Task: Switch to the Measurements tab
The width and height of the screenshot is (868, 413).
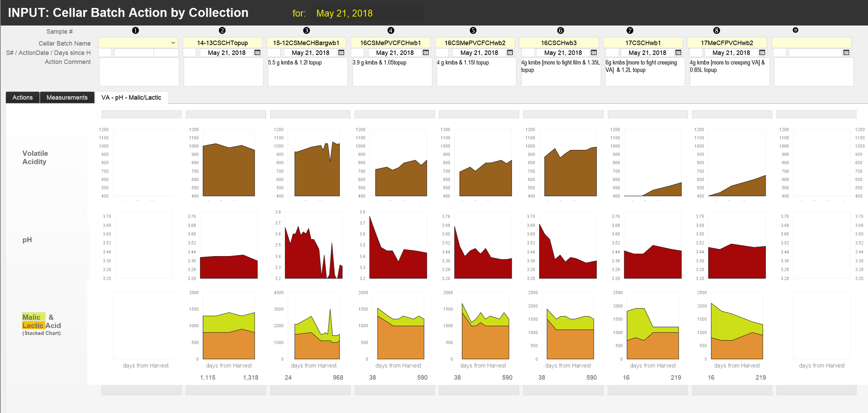Action: click(67, 98)
